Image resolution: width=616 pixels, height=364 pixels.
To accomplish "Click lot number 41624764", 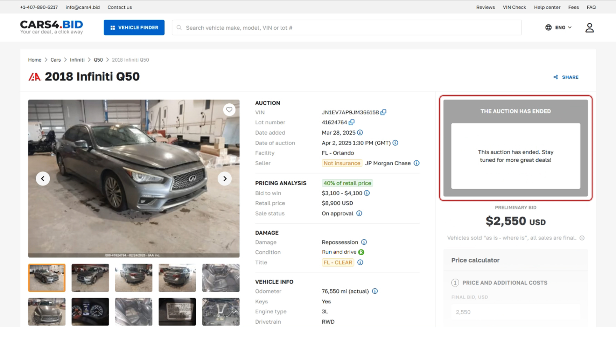I will 334,122.
